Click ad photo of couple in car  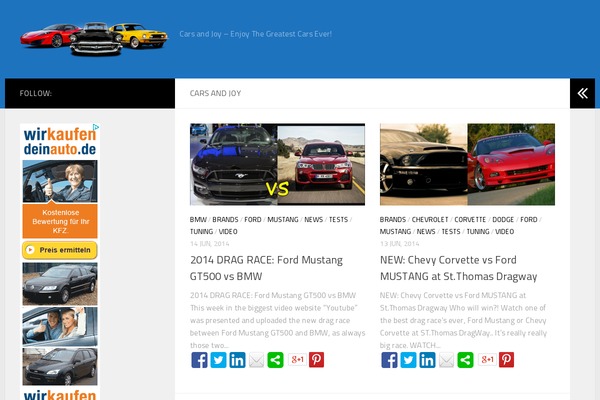click(60, 327)
